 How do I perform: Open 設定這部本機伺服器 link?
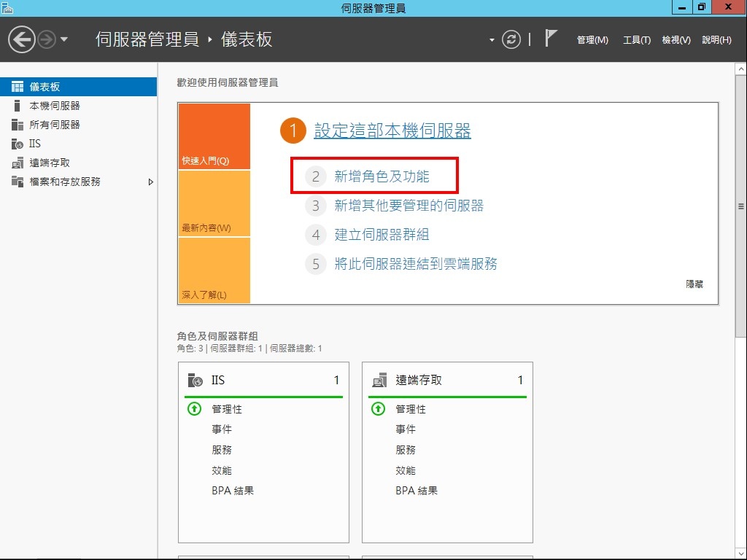[392, 131]
